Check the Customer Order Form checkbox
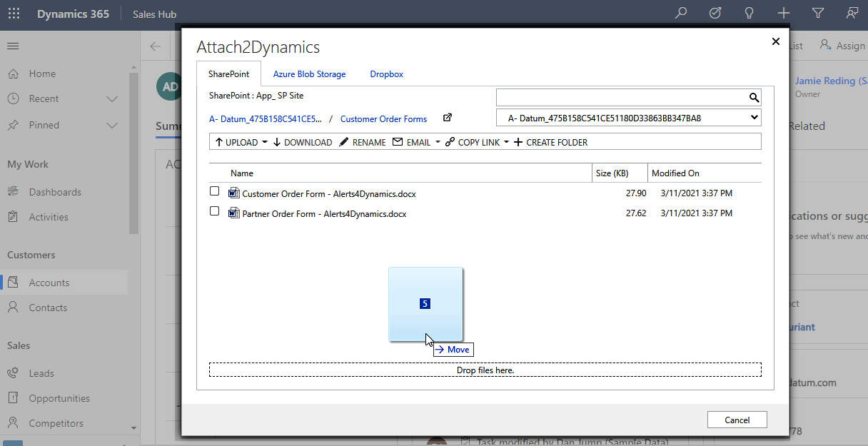Viewport: 868px width, 446px height. pos(214,191)
